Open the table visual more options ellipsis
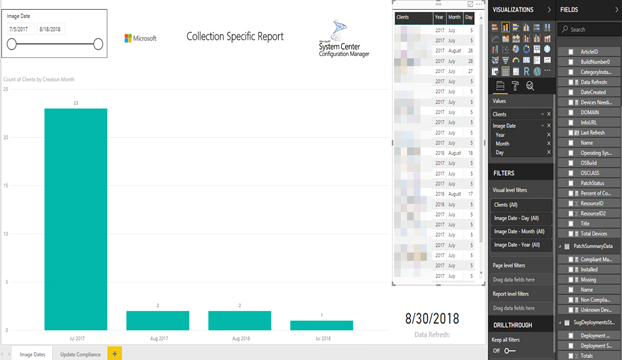 479,4
